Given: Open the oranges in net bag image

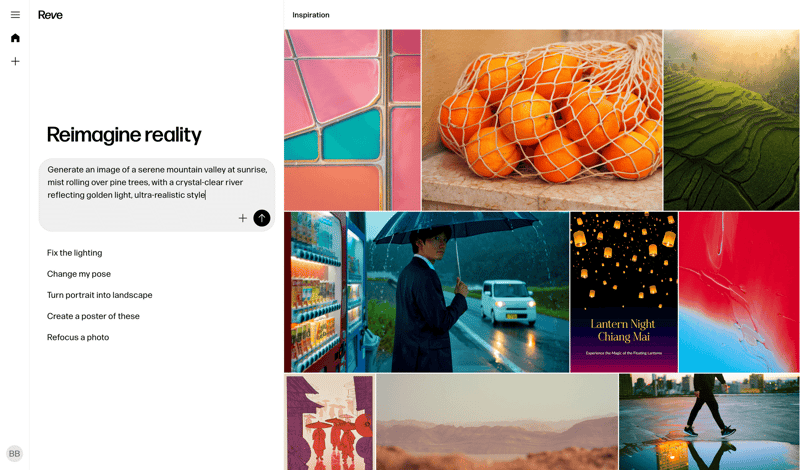Looking at the screenshot, I should (x=542, y=120).
